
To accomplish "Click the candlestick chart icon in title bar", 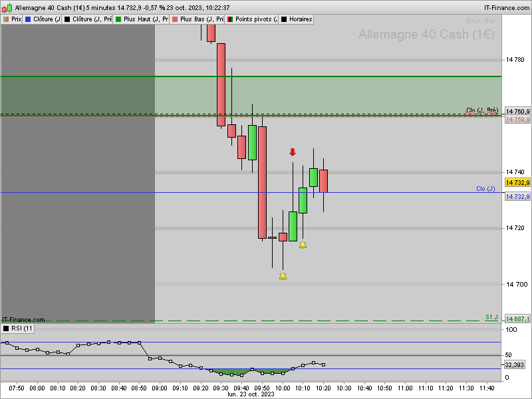I will (x=7, y=7).
